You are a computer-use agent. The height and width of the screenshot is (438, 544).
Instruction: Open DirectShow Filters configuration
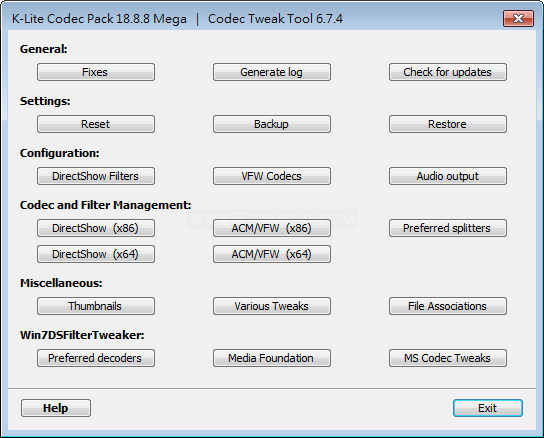coord(96,176)
